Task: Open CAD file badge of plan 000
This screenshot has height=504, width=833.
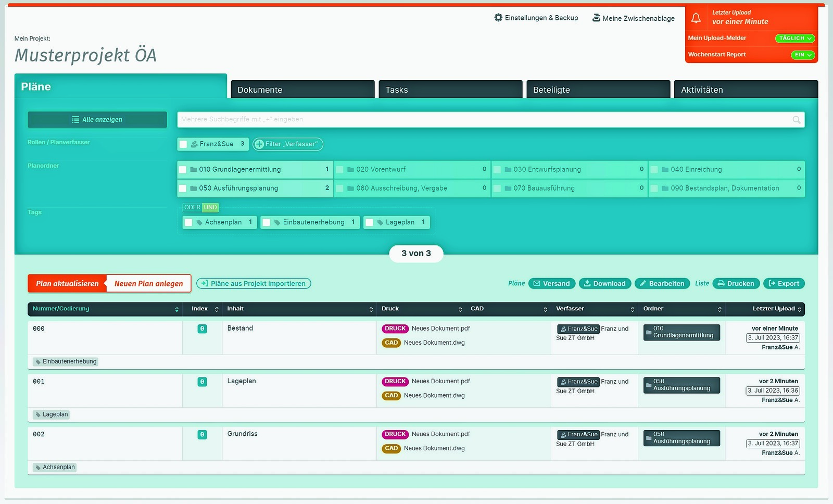Action: [x=392, y=343]
